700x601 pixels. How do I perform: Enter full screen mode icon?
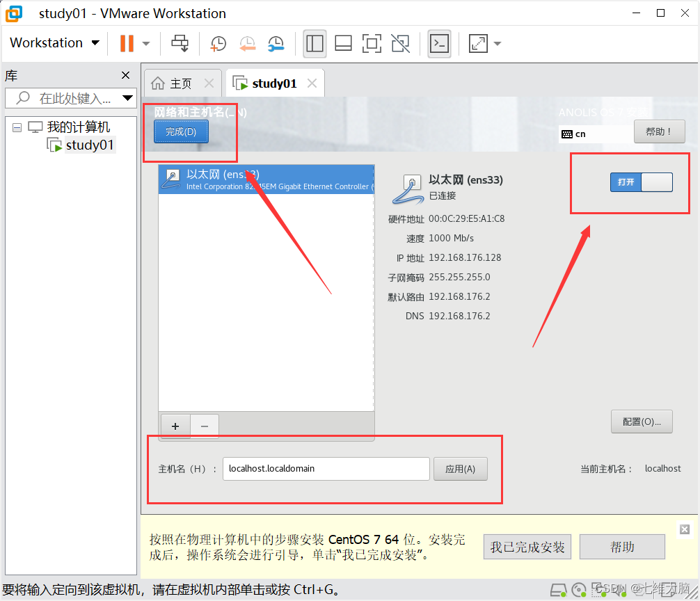click(x=372, y=44)
